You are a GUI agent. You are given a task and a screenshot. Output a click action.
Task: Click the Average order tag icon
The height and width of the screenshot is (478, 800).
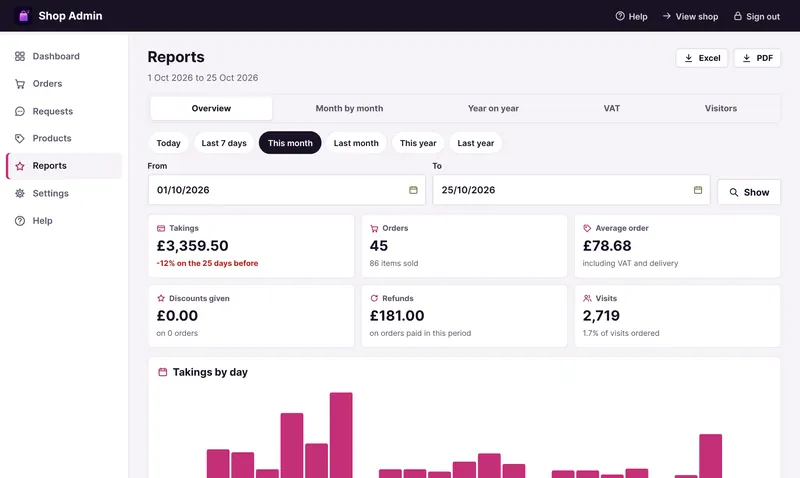pyautogui.click(x=587, y=228)
